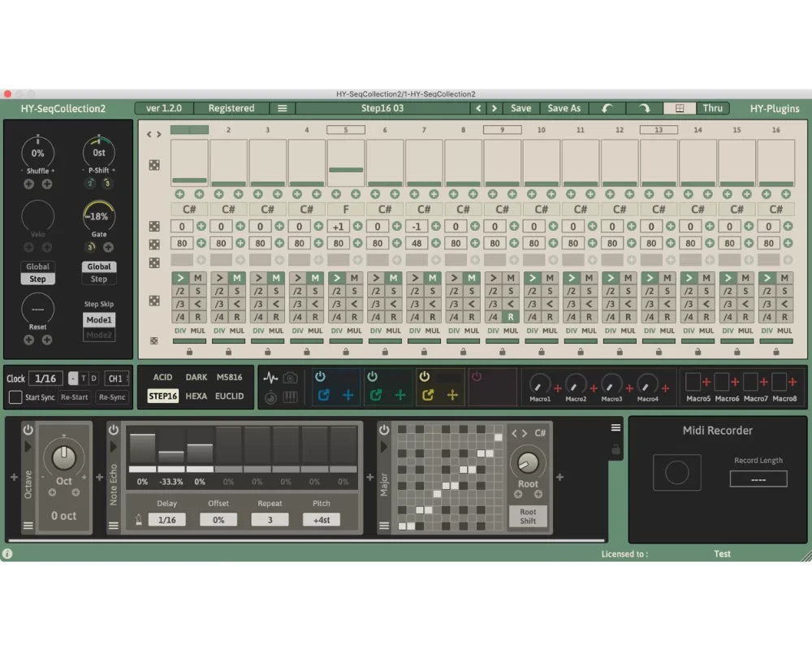Click the lock icon under step 1
The image size is (812, 650).
click(x=189, y=352)
